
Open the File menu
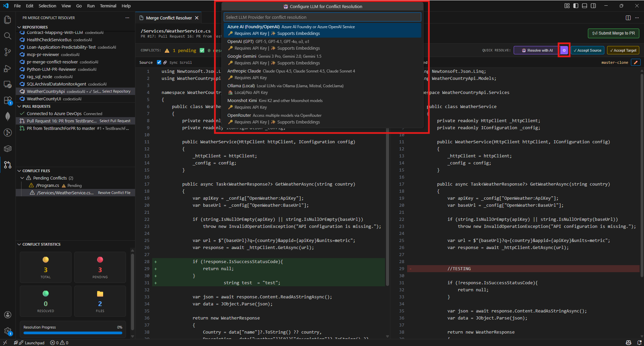[x=17, y=6]
